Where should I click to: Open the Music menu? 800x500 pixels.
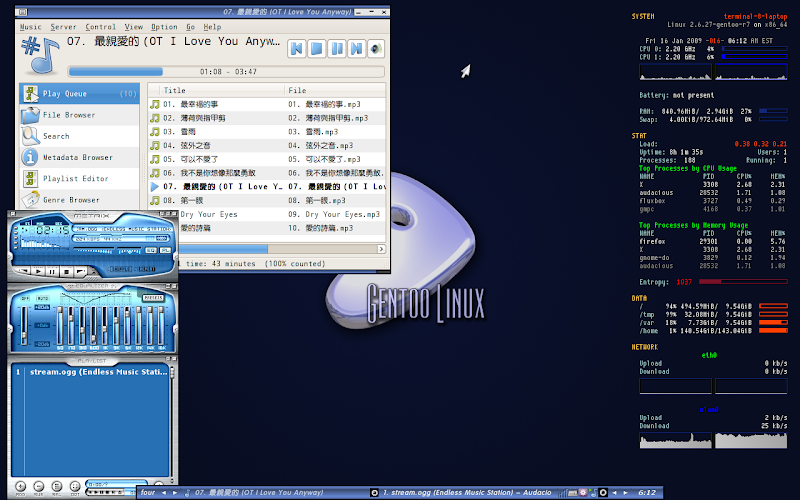pos(31,27)
